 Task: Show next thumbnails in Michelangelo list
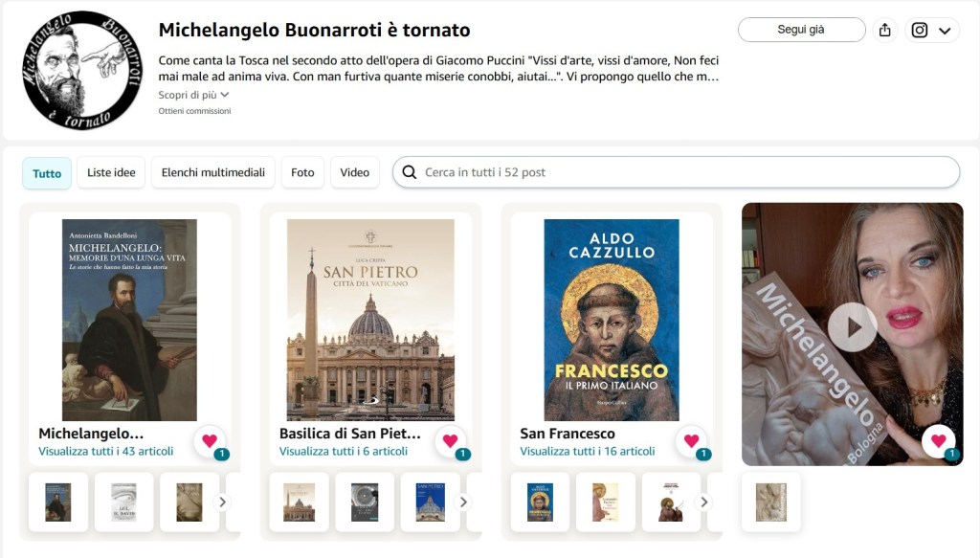coord(222,502)
